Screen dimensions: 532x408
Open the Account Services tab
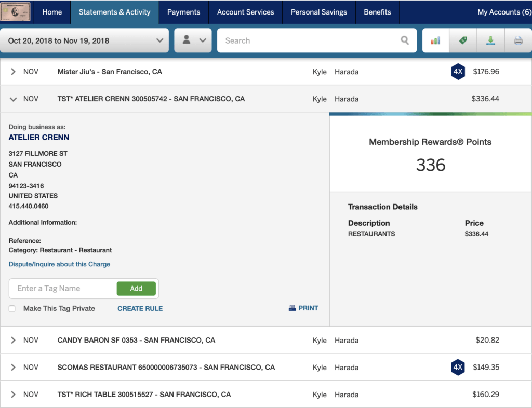pos(246,12)
